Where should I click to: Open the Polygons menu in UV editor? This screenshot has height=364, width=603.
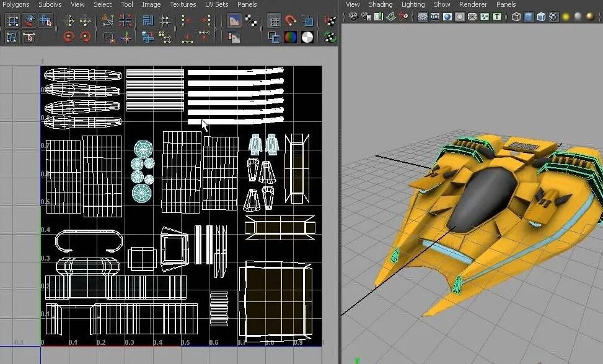[15, 4]
